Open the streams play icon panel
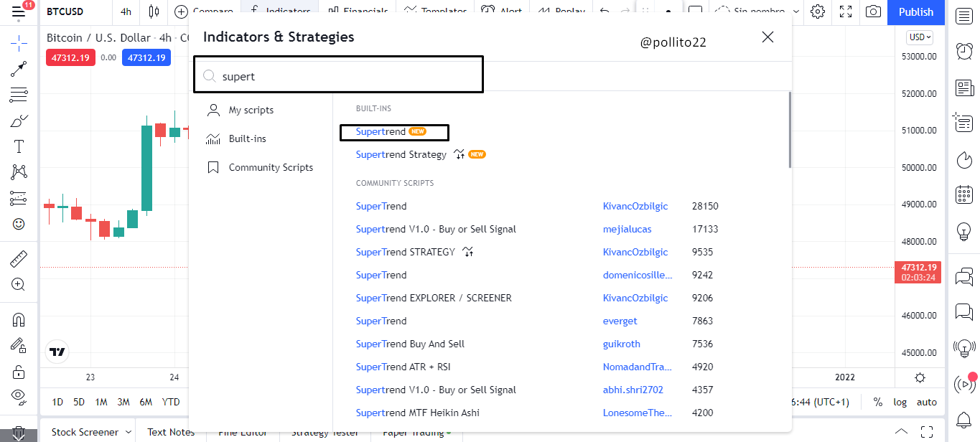This screenshot has height=442, width=980. 964,383
